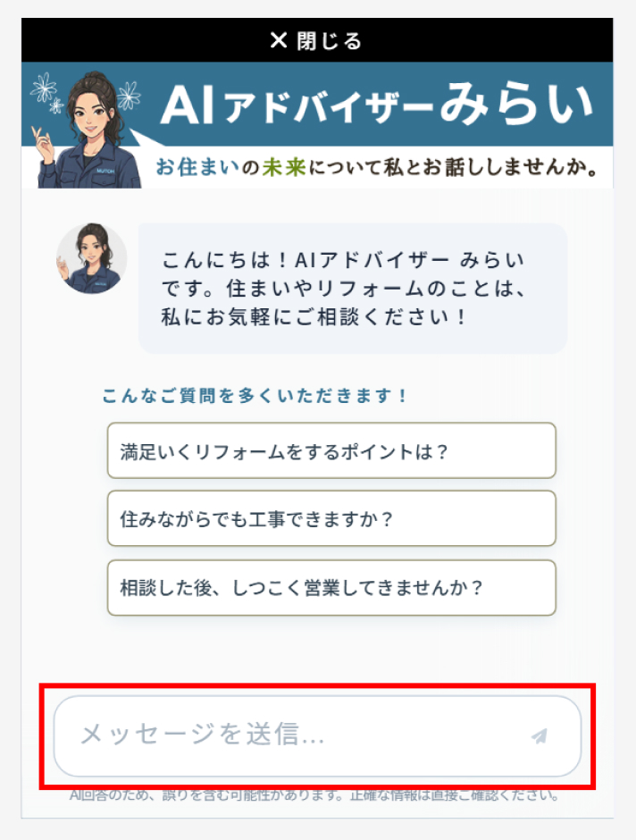This screenshot has height=840, width=636.
Task: Select 満足いくリフォームをするポイントは？ suggestion
Action: point(331,450)
